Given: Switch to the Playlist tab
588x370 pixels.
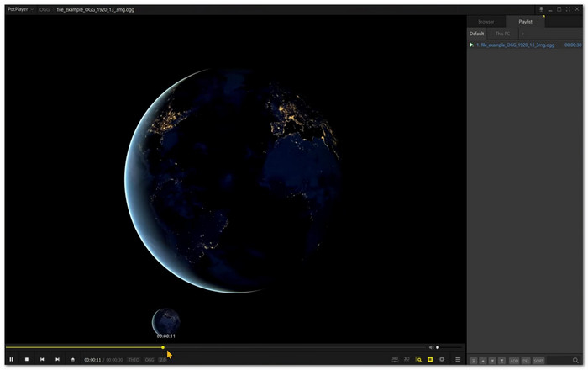Looking at the screenshot, I should pyautogui.click(x=525, y=22).
